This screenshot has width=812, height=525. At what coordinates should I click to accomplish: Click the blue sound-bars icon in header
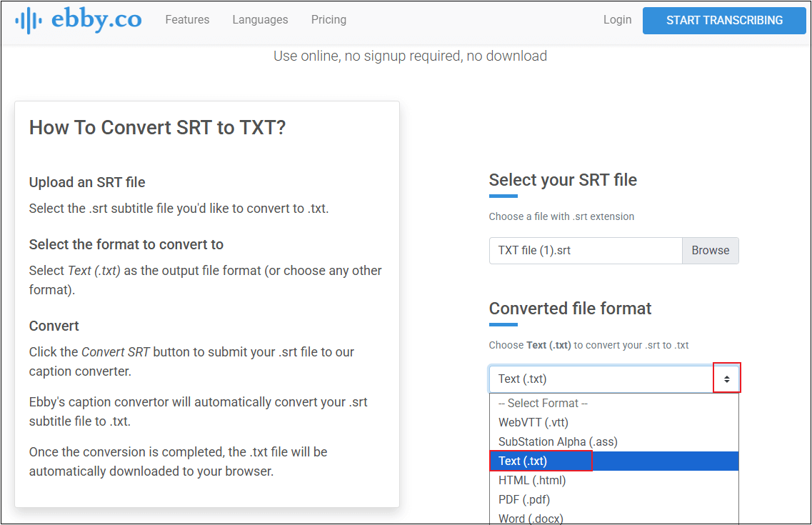(29, 19)
